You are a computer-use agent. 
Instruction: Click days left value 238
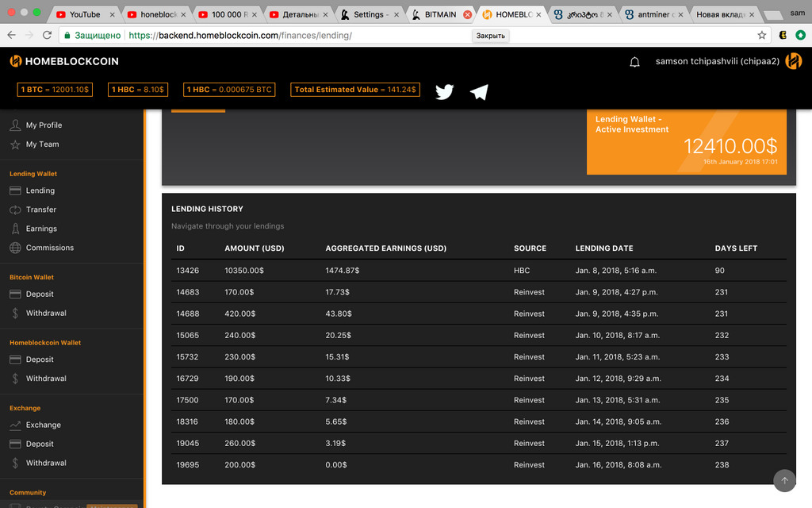[x=722, y=465]
